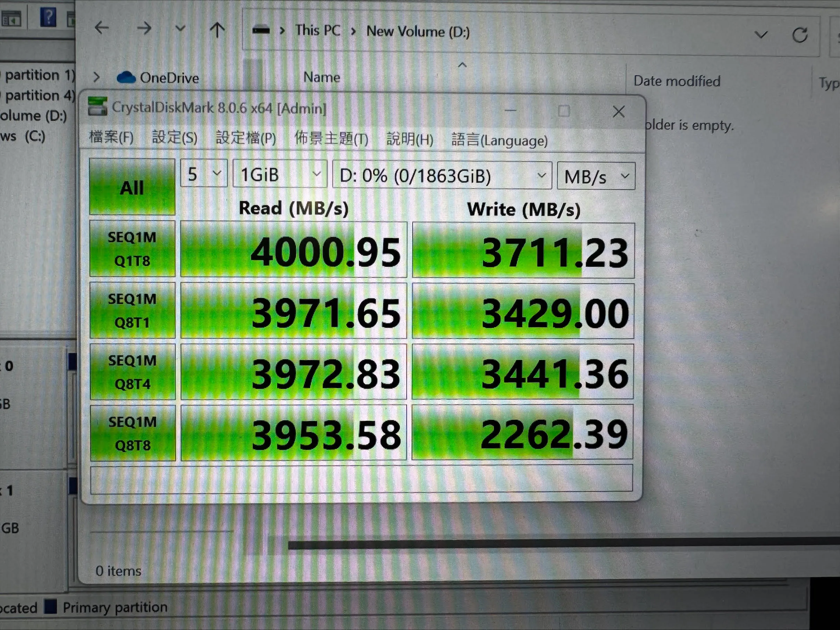Maximize the CrystalDiskMark window
Screen dimensions: 840x630
coord(564,111)
